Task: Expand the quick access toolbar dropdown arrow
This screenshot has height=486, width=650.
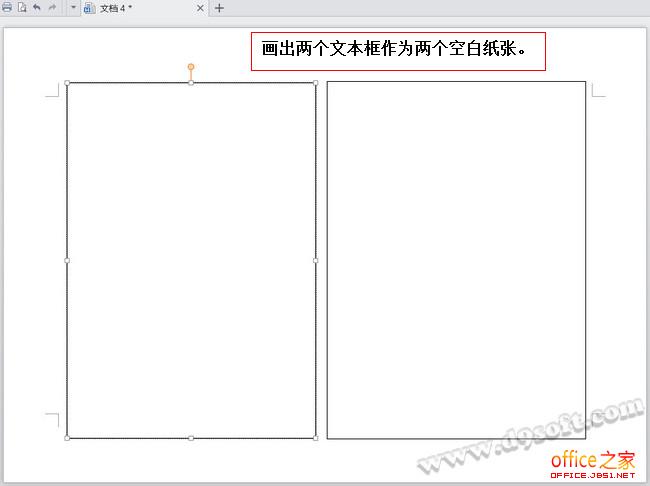Action: point(73,7)
